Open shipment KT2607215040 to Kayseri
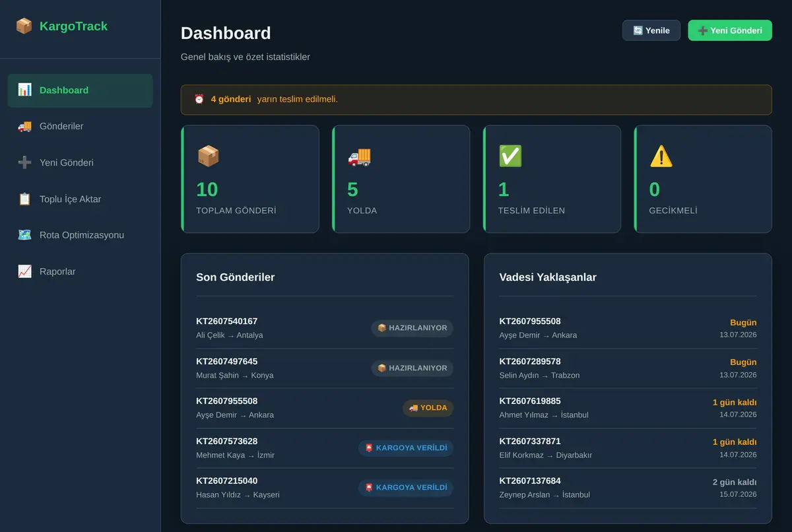This screenshot has height=532, width=792. point(325,488)
